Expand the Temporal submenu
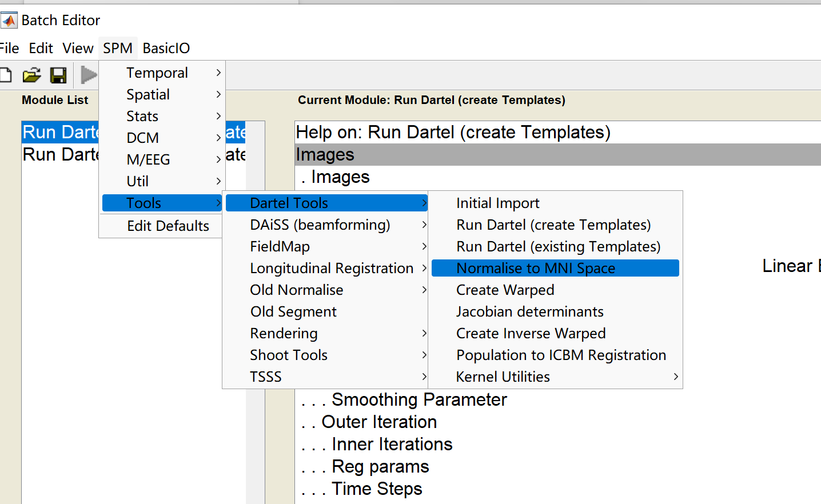Image resolution: width=821 pixels, height=504 pixels. pyautogui.click(x=162, y=73)
